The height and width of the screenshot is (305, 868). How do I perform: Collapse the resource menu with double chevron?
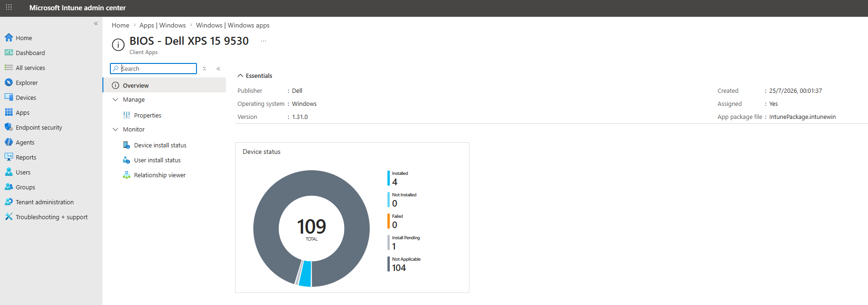tap(218, 69)
